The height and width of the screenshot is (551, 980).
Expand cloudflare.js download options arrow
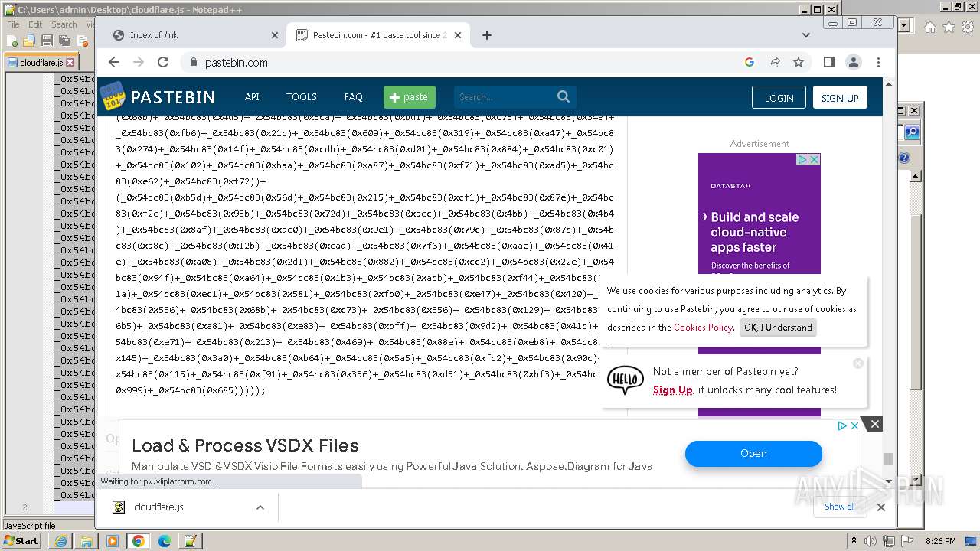260,507
